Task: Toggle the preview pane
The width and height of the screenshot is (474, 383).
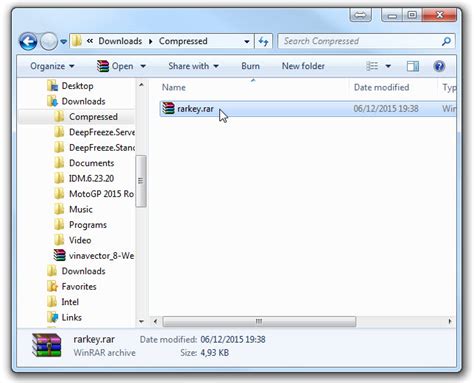Action: [413, 66]
